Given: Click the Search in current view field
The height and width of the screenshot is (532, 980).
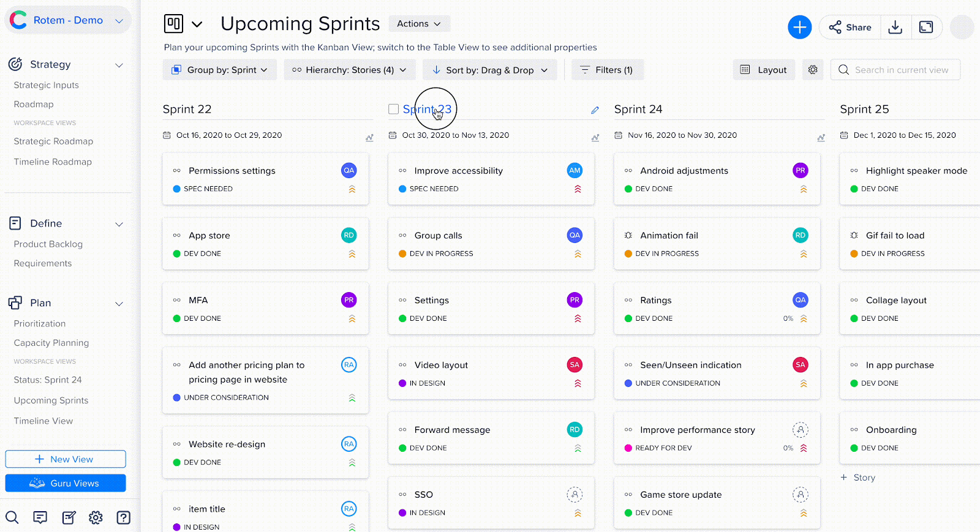Looking at the screenshot, I should click(900, 70).
